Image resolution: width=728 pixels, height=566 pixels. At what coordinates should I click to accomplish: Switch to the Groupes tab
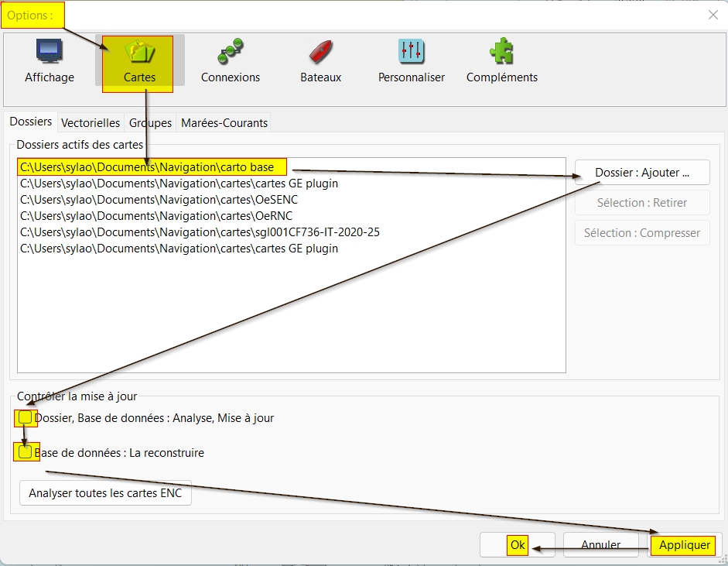point(150,123)
